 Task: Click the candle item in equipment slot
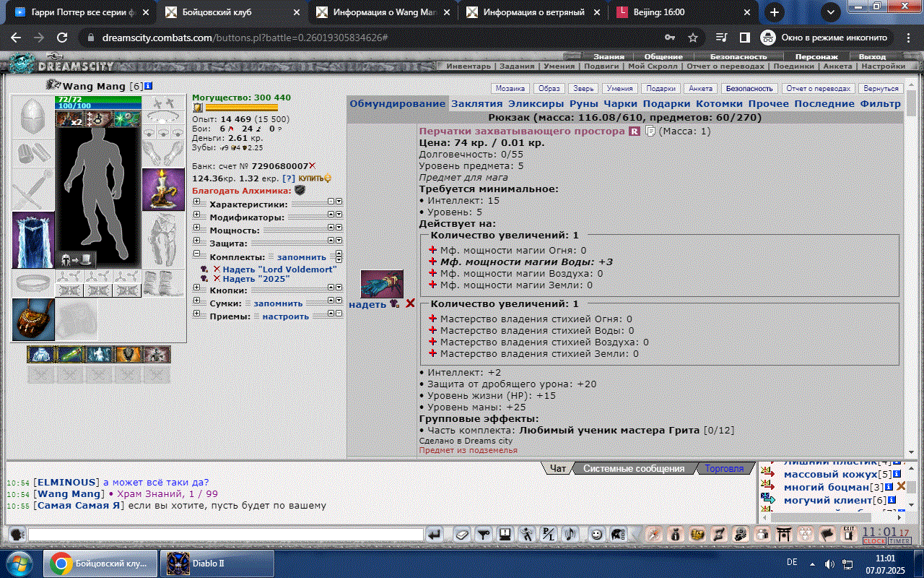point(163,189)
